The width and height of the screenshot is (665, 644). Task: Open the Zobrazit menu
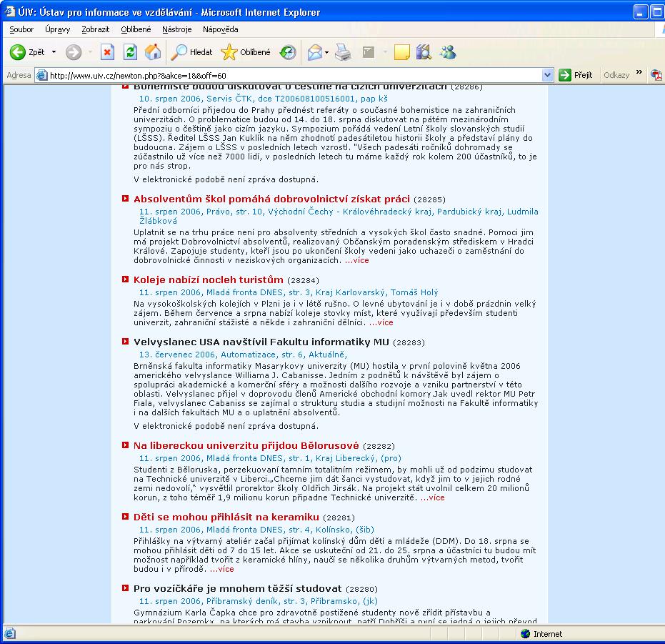coord(96,29)
